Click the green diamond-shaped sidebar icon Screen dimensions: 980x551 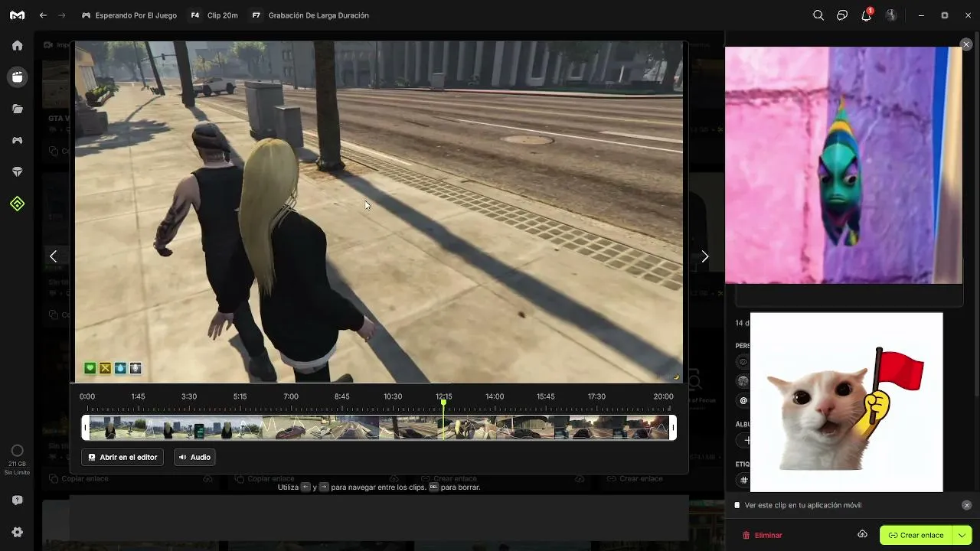pyautogui.click(x=17, y=204)
